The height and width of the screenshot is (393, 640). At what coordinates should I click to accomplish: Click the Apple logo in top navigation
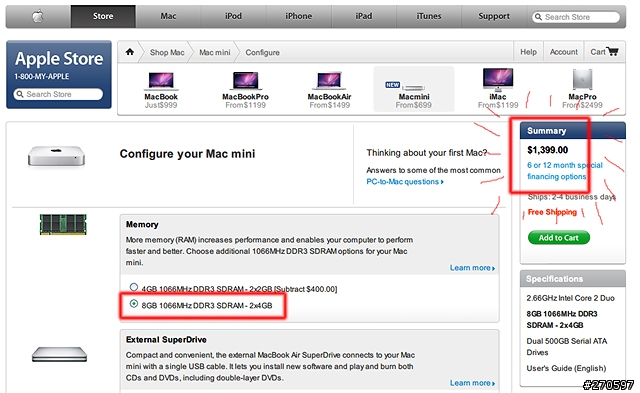coord(38,16)
